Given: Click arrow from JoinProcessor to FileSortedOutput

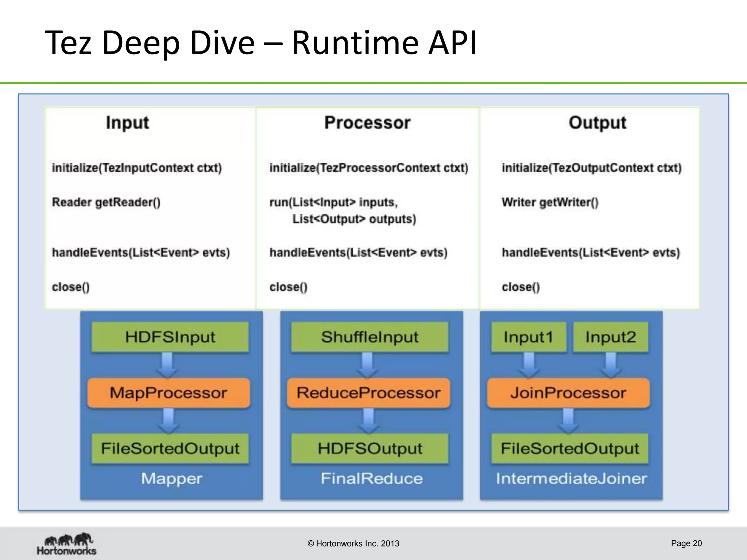Looking at the screenshot, I should pyautogui.click(x=568, y=421).
